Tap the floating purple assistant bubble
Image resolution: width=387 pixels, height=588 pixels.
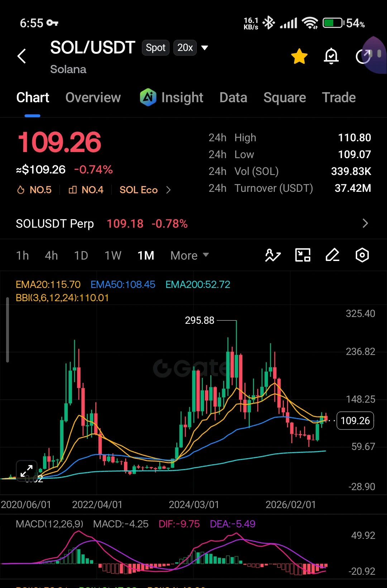click(x=375, y=55)
